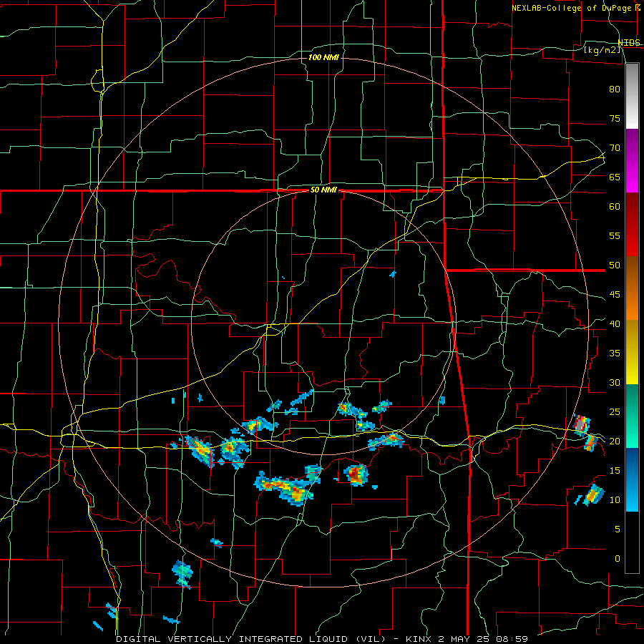644x644 pixels.
Task: Select the orange-brown segment of color scale
Action: click(632, 288)
